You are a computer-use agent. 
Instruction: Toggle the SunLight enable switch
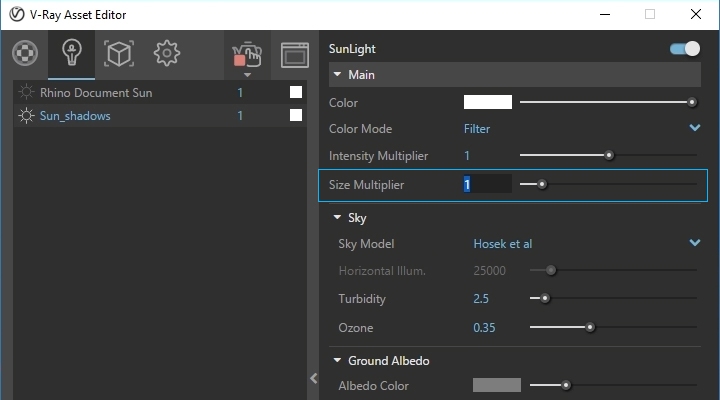685,49
